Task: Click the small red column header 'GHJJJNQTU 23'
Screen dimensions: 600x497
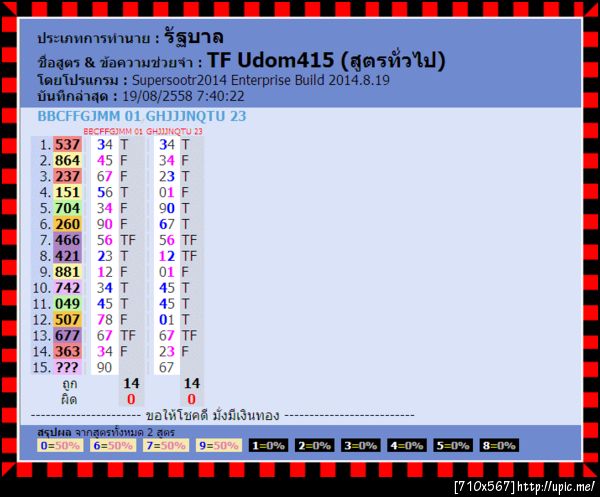Action: [x=174, y=132]
